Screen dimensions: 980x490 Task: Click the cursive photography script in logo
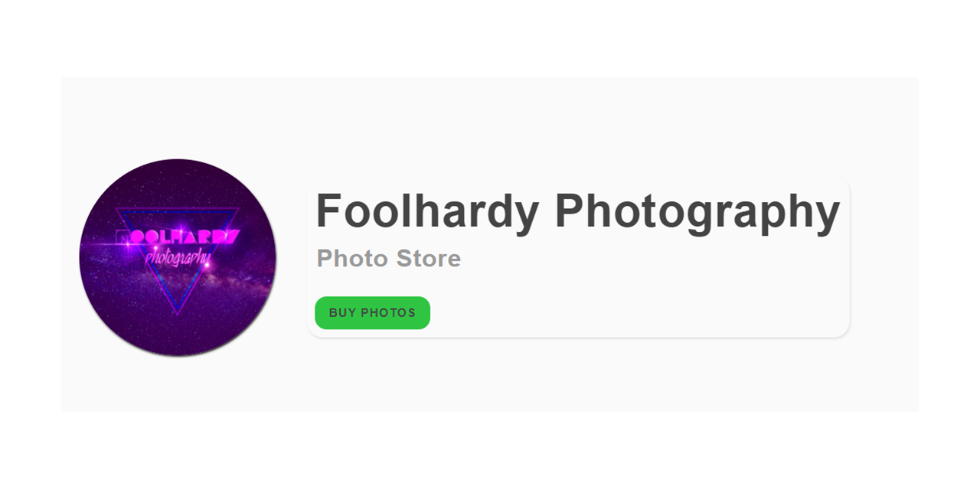(x=176, y=259)
